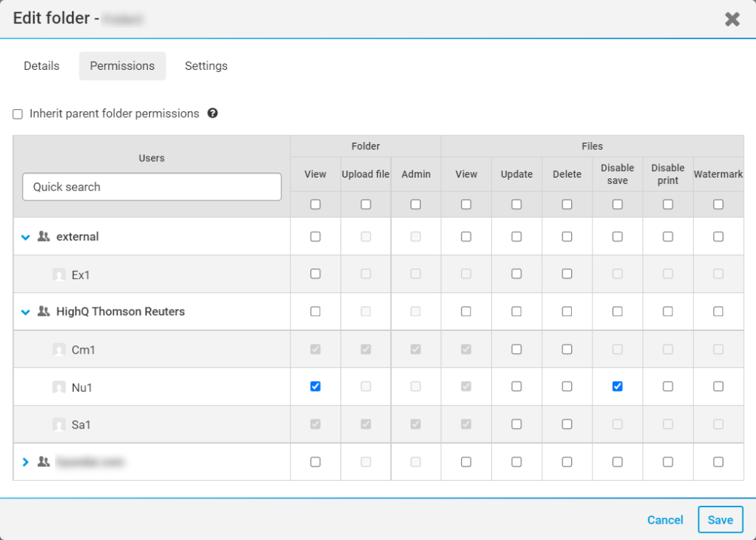Switch to the Details tab
Screen dimensions: 756x540
[41, 66]
